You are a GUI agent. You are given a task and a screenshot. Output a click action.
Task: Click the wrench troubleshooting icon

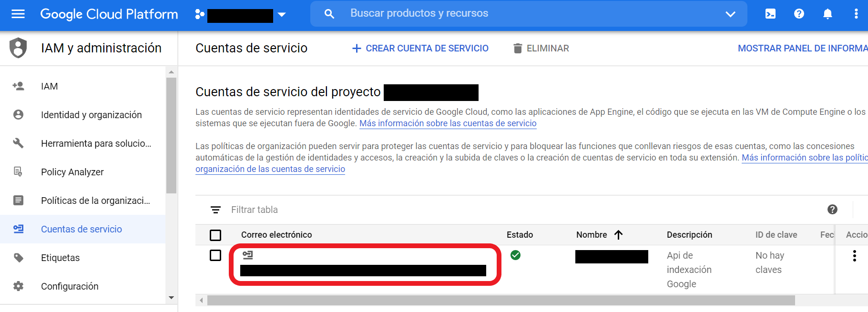pyautogui.click(x=18, y=143)
